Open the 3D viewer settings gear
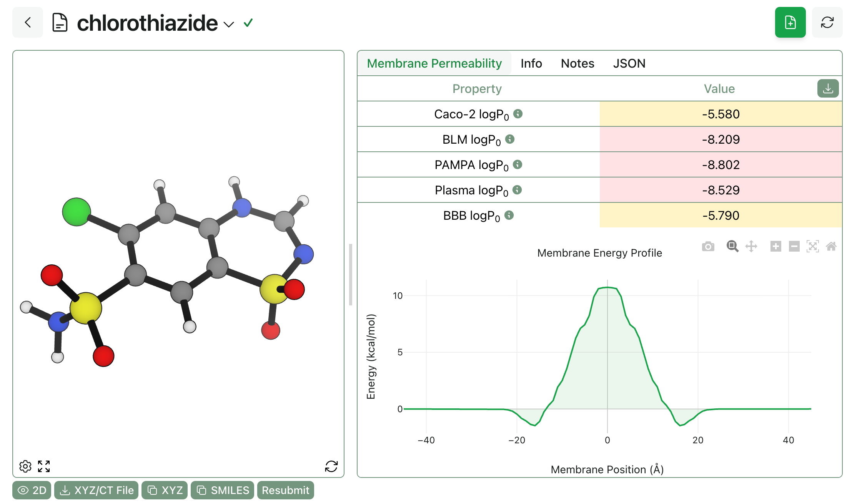852x504 pixels. 25,466
